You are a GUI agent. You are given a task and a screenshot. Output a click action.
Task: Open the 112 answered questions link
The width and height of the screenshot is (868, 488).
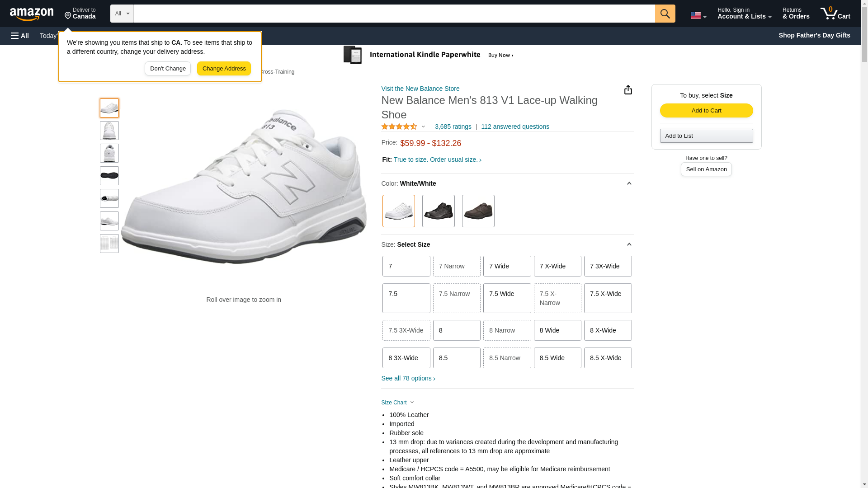click(x=515, y=127)
